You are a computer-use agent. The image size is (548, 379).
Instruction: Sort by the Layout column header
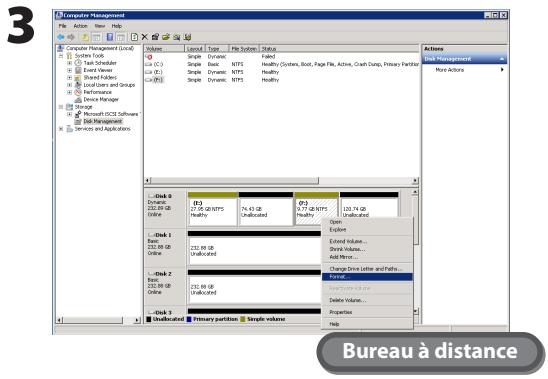(194, 49)
